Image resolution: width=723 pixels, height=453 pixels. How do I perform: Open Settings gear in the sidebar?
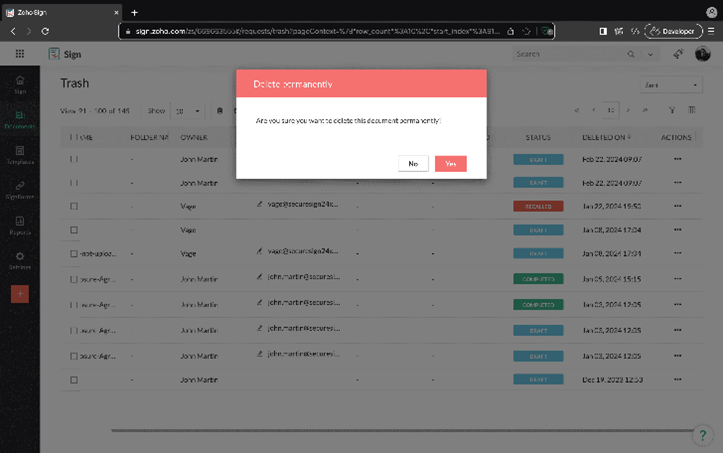point(20,261)
